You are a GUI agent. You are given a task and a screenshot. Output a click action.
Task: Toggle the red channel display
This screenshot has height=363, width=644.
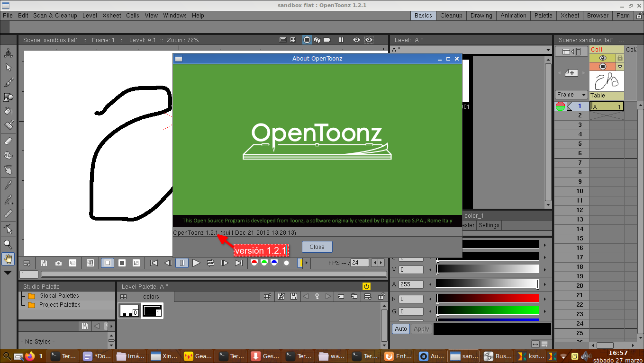(254, 263)
